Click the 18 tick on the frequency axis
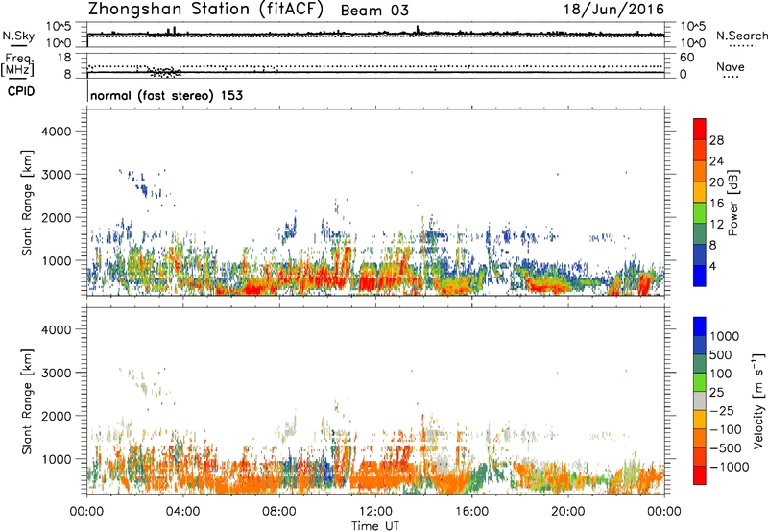 [x=64, y=58]
